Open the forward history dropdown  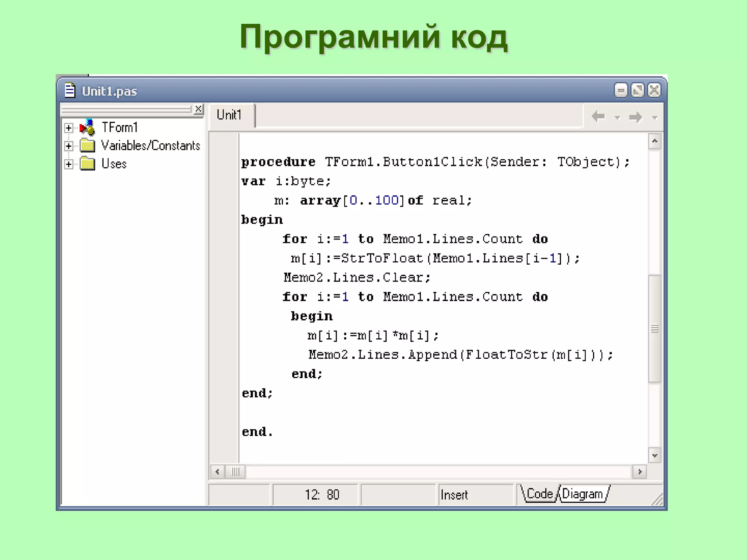[655, 117]
